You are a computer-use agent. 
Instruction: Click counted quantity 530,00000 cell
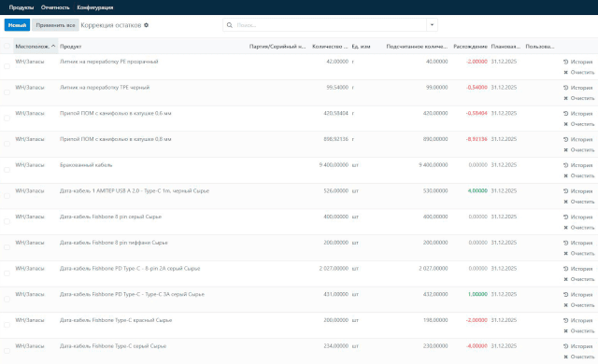[x=435, y=191]
